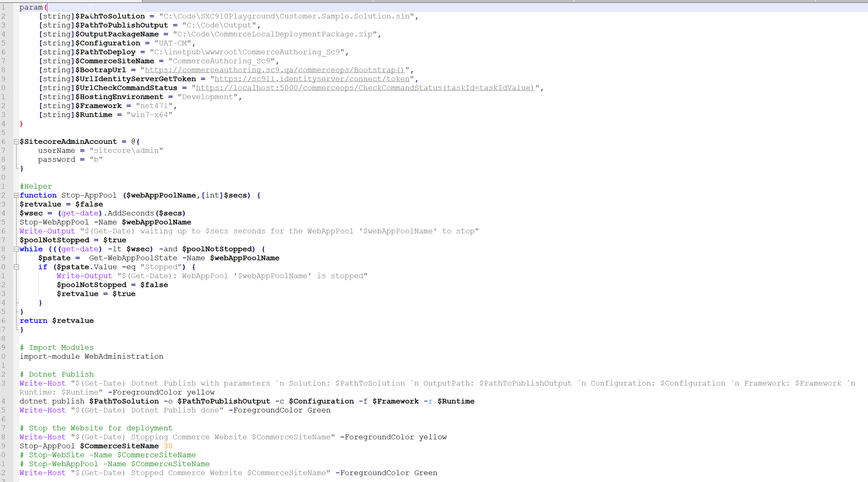The height and width of the screenshot is (482, 868).
Task: Click the param( opening line
Action: point(34,7)
